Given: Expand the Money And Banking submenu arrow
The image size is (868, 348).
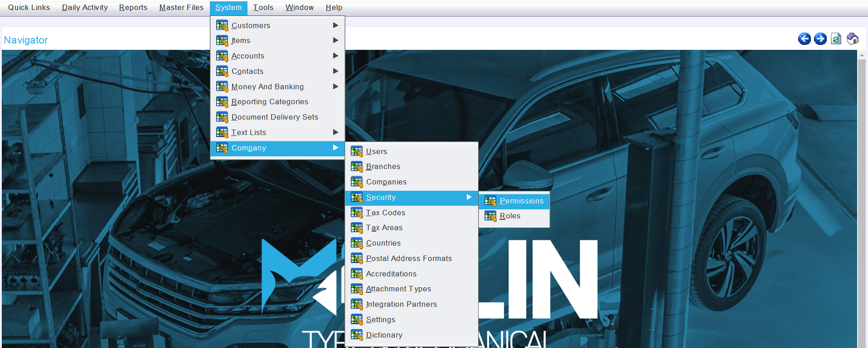Looking at the screenshot, I should click(335, 87).
